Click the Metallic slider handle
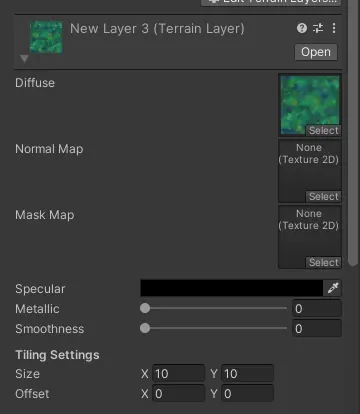360x414 pixels. (x=145, y=308)
